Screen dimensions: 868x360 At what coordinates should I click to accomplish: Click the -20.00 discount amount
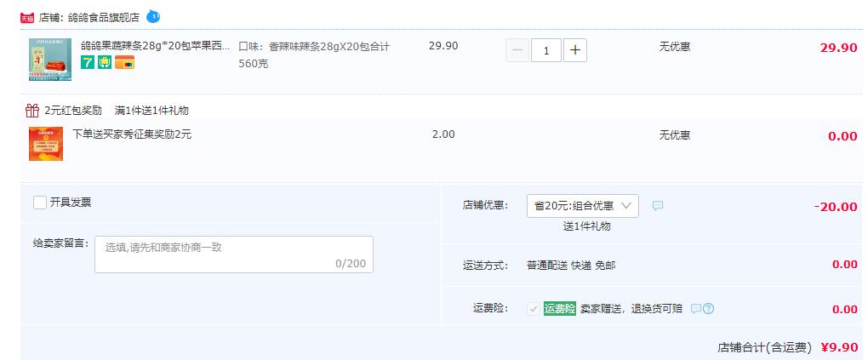click(x=836, y=207)
